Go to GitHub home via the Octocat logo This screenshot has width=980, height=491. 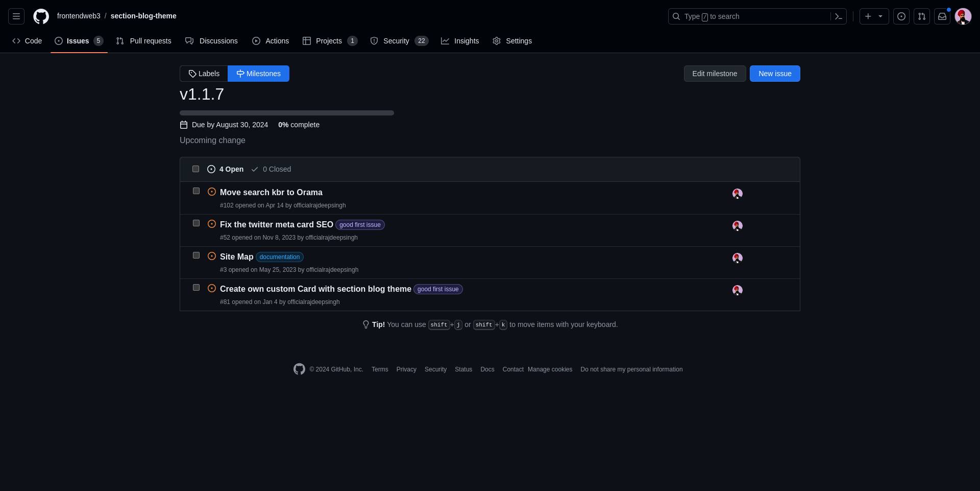pos(41,16)
